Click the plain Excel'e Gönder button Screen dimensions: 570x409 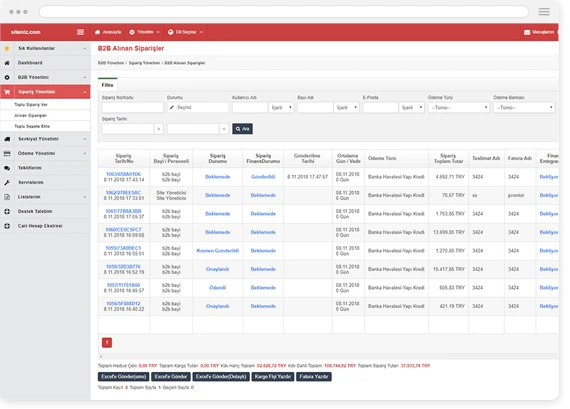point(171,377)
